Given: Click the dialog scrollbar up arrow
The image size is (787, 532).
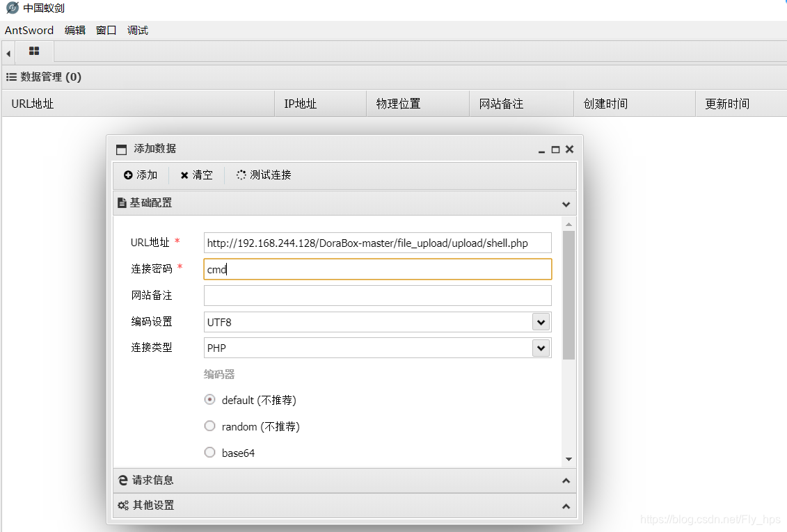Looking at the screenshot, I should tap(569, 224).
